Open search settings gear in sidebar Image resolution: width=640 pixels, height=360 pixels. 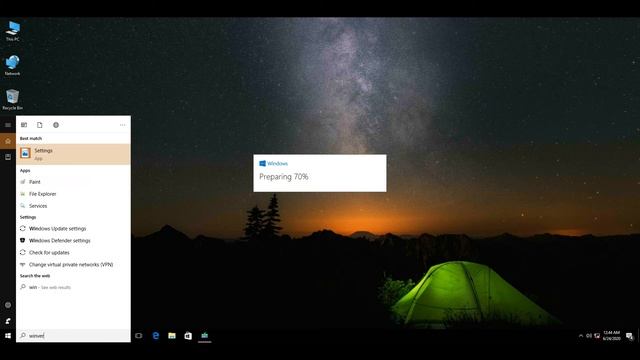click(8, 305)
